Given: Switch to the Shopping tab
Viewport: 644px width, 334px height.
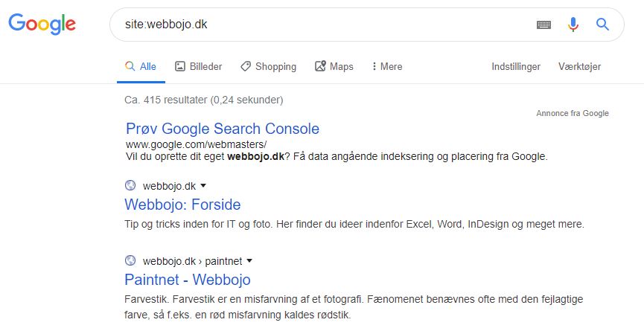Looking at the screenshot, I should click(268, 66).
